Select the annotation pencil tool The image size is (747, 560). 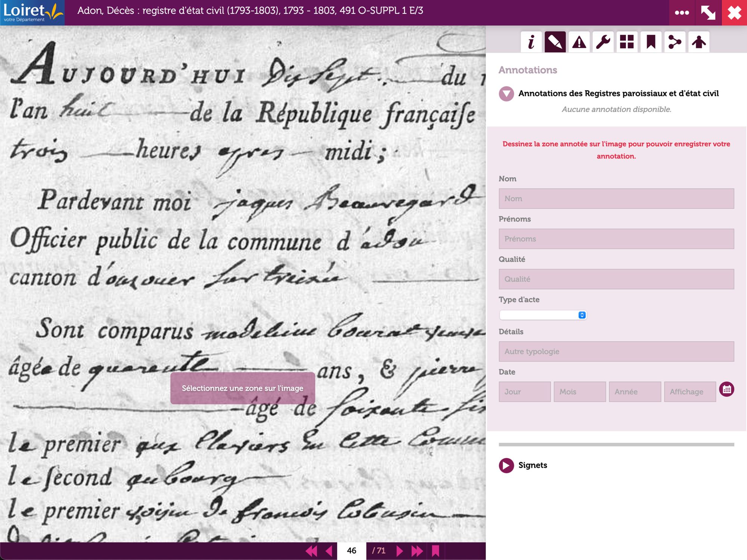tap(555, 42)
